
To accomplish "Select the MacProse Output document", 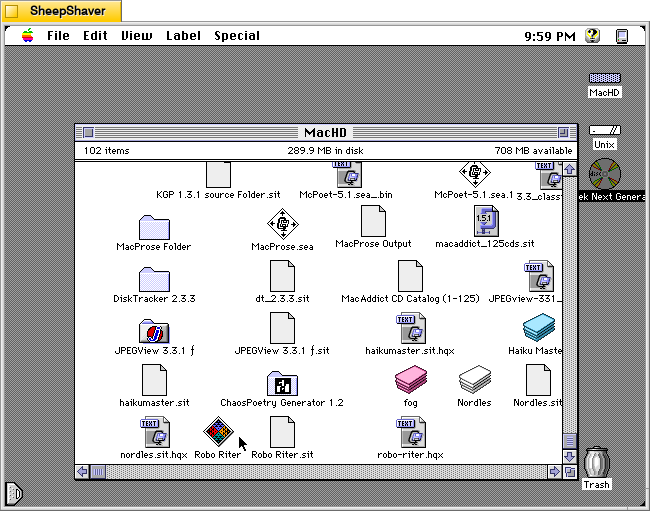I will coord(373,221).
